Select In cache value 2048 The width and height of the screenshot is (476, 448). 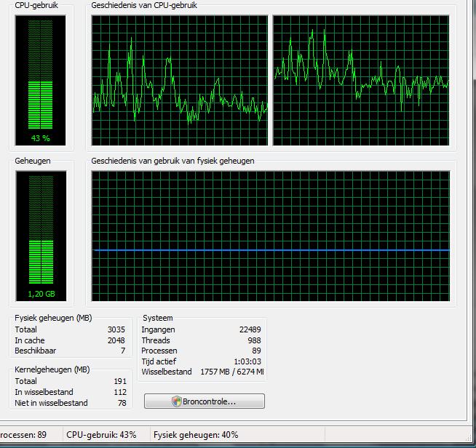pyautogui.click(x=116, y=340)
